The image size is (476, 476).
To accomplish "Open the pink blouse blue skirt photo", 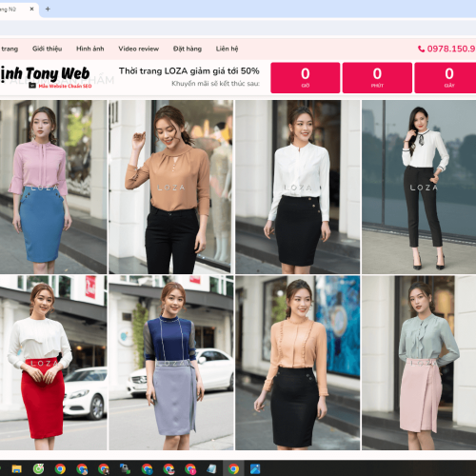I will pyautogui.click(x=53, y=187).
